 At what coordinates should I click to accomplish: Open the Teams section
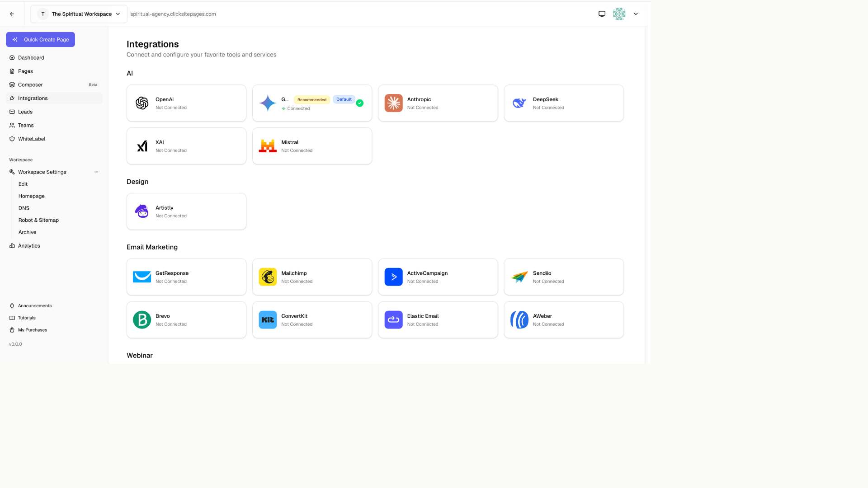[54, 126]
